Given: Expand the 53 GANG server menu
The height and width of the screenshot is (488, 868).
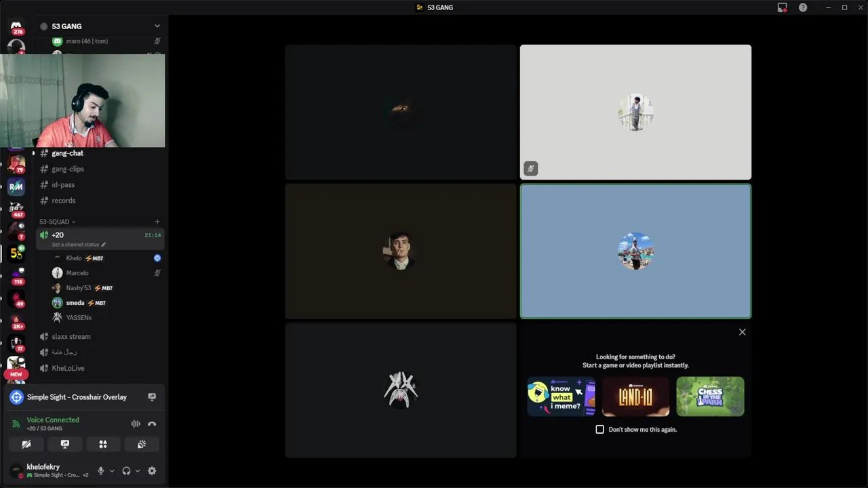Looking at the screenshot, I should [157, 26].
